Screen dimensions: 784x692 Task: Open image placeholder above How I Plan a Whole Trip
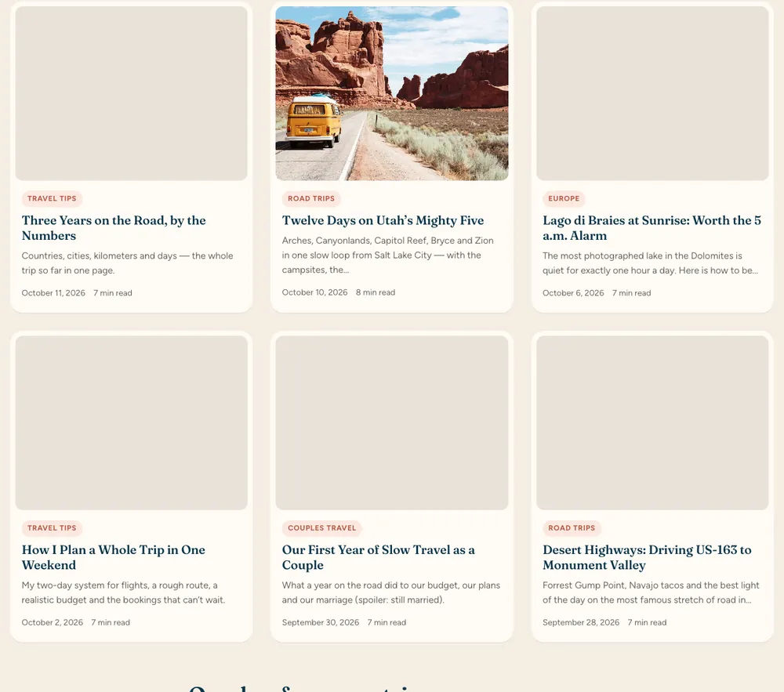click(131, 422)
